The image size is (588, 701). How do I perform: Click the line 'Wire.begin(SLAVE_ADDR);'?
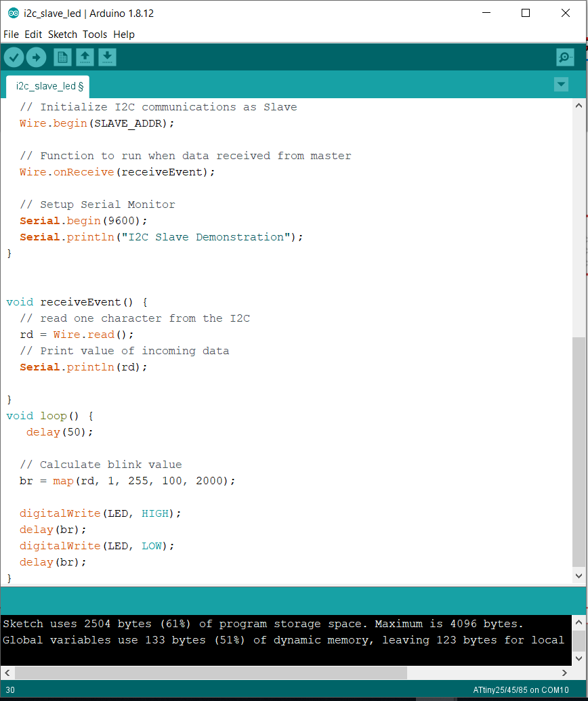pos(97,123)
